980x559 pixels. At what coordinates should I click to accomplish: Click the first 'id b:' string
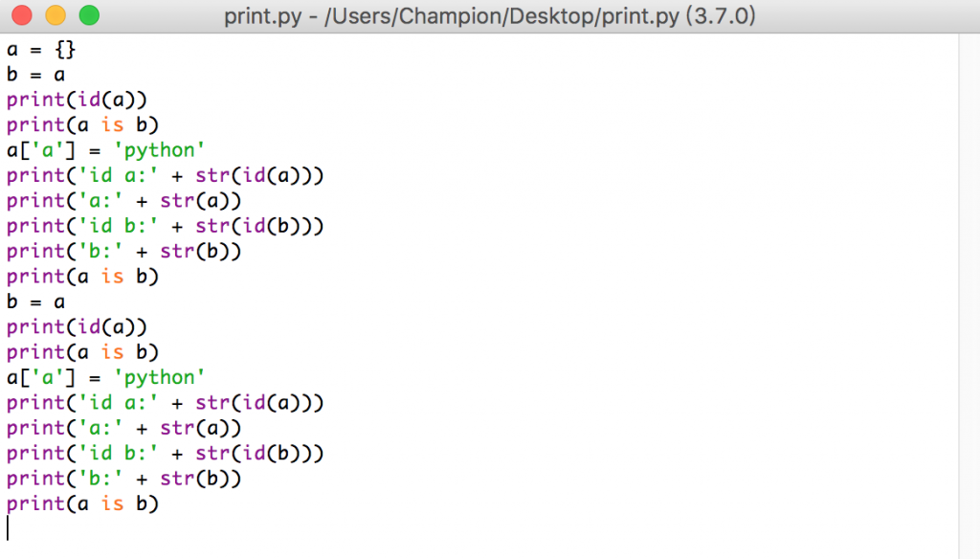point(118,226)
